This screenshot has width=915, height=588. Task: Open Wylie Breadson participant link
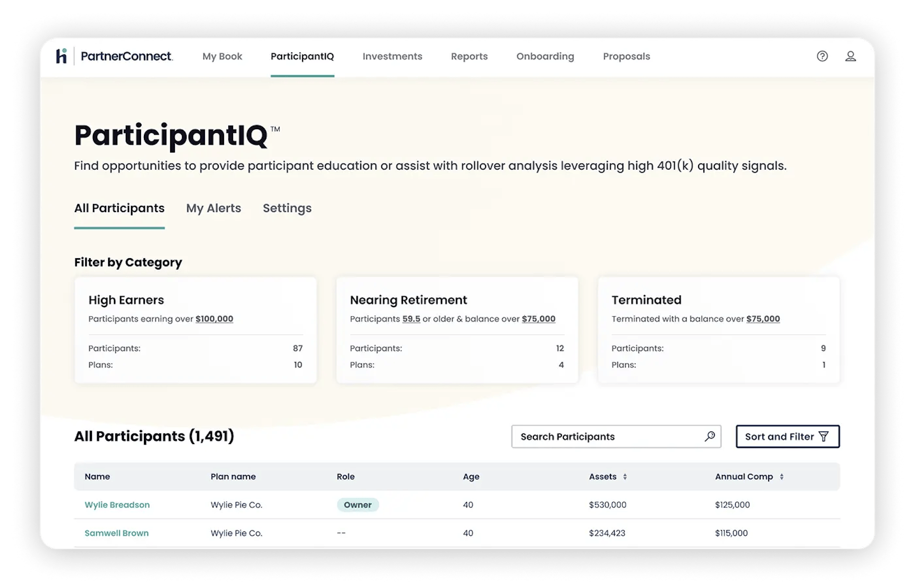tap(117, 505)
